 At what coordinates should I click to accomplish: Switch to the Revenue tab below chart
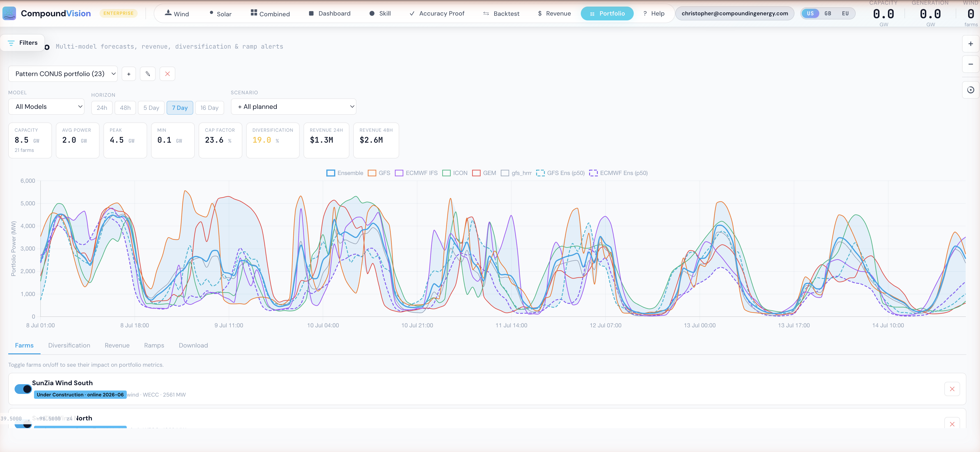[x=117, y=345]
